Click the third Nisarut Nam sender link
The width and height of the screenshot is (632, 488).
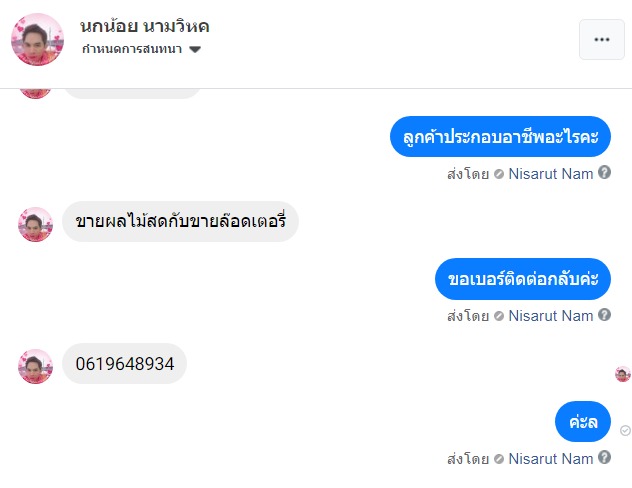[550, 458]
